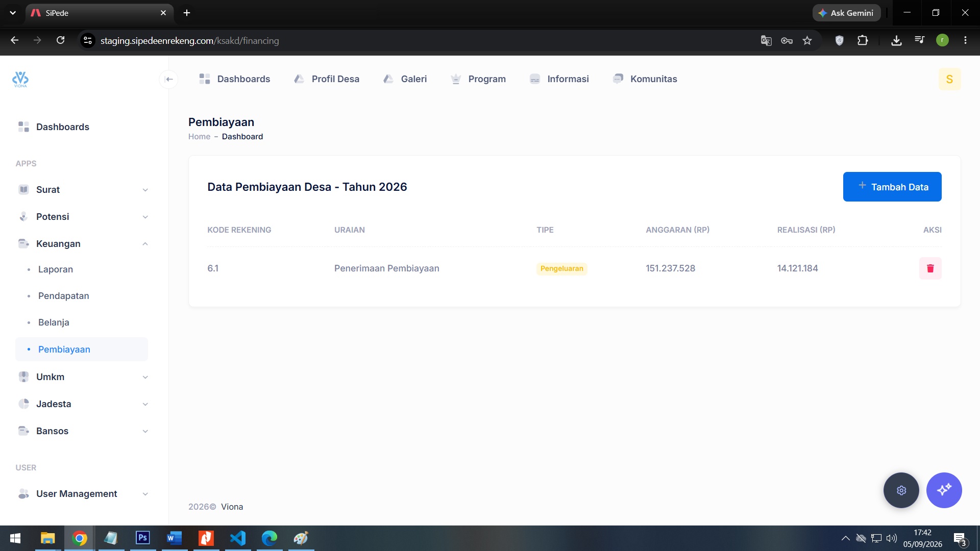Open Photoshop from taskbar
This screenshot has width=980, height=551.
point(143,538)
